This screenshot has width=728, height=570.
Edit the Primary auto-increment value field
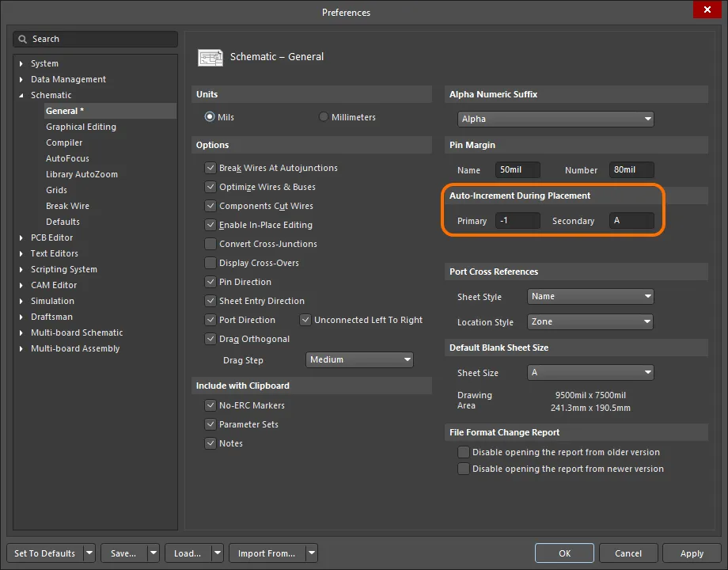coord(518,221)
